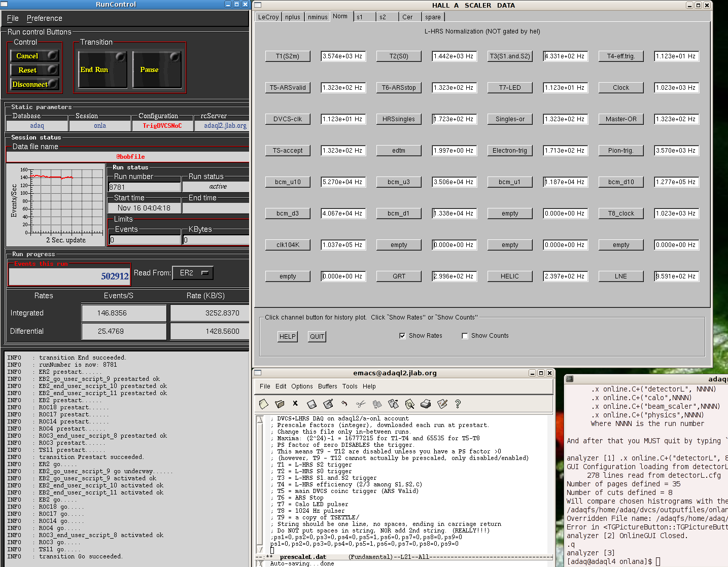The image size is (728, 567).
Task: Click the clk104K channel button
Action: point(288,245)
